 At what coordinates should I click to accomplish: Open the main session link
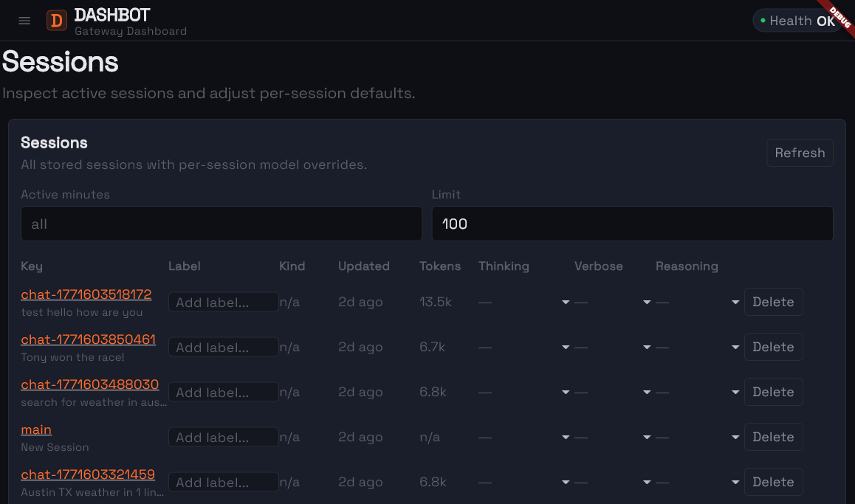36,429
